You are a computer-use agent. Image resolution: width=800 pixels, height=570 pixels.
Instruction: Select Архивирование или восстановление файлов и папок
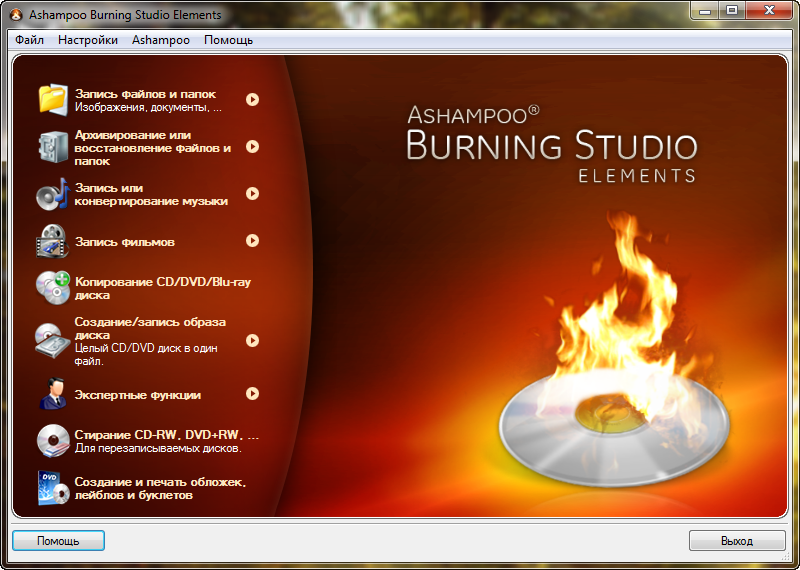click(x=153, y=148)
